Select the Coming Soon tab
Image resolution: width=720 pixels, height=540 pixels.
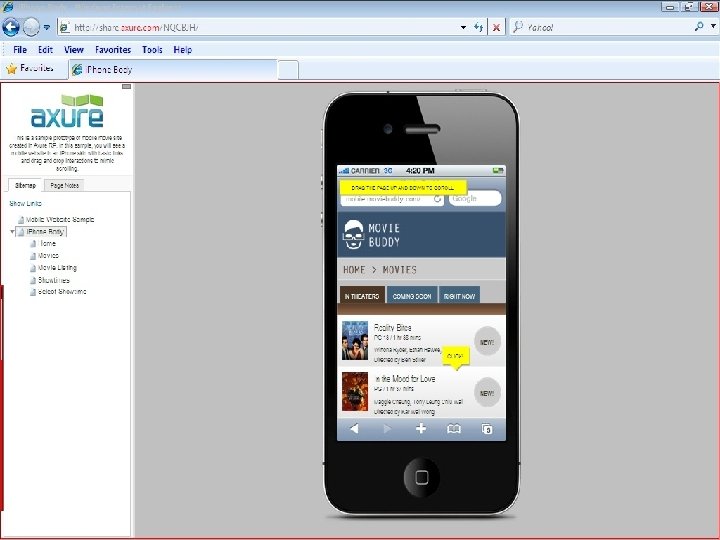(x=412, y=295)
